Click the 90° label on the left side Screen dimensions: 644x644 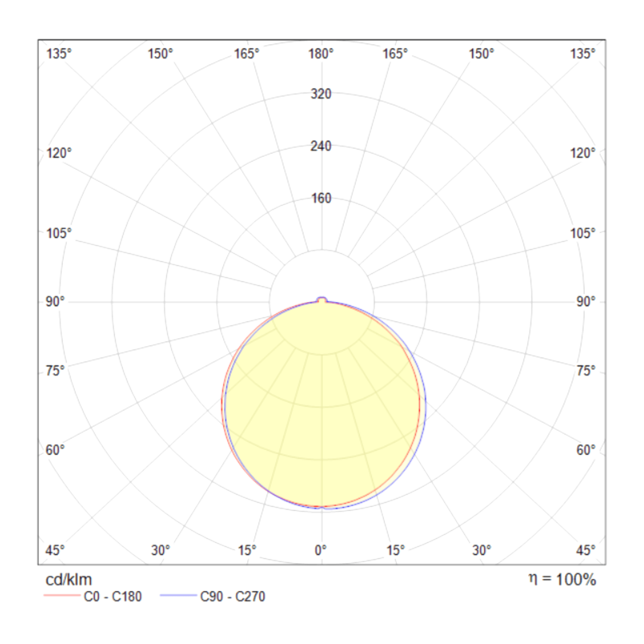55,302
